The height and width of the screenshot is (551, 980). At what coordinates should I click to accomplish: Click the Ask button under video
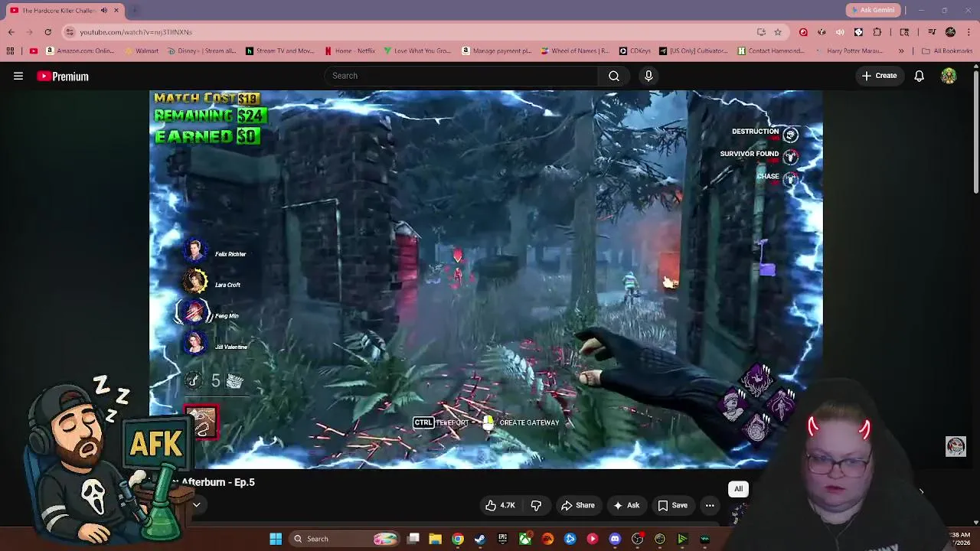click(x=626, y=505)
